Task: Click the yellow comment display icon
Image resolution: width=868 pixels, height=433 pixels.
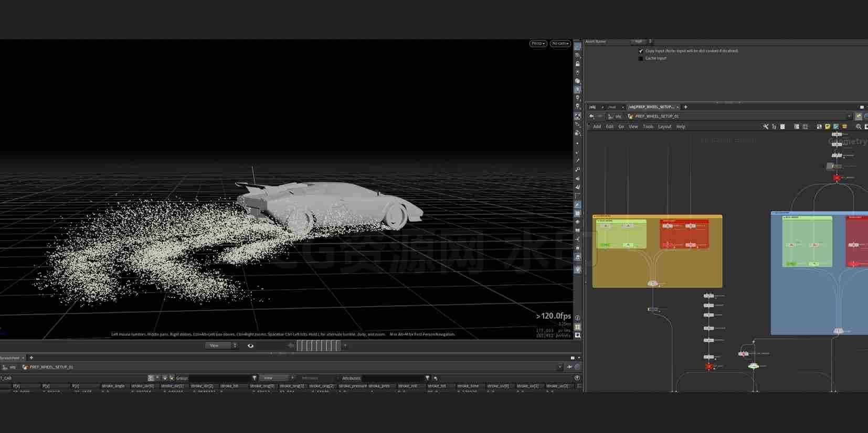Action: point(844,127)
